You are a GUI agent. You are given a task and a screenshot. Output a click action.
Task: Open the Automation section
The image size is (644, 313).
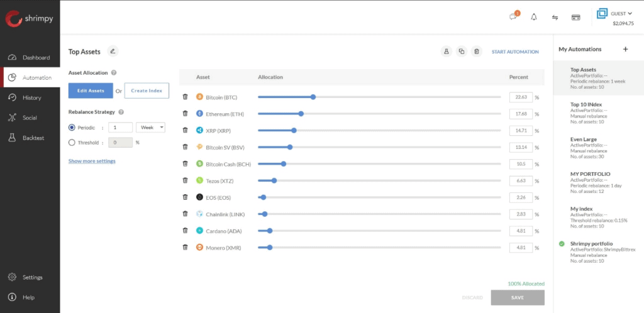[x=30, y=77]
